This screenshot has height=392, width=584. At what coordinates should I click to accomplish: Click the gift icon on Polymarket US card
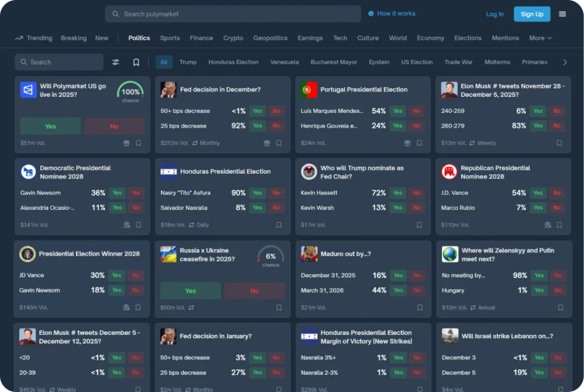(127, 143)
